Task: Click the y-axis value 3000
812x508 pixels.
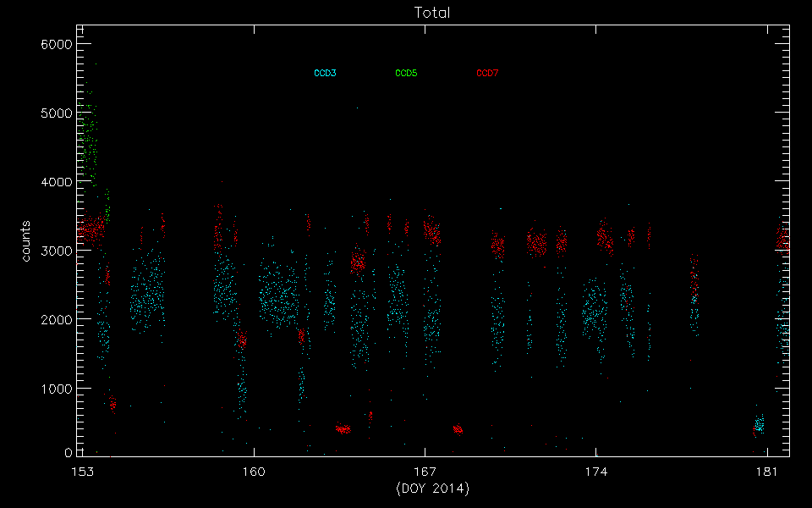Action: pos(57,251)
